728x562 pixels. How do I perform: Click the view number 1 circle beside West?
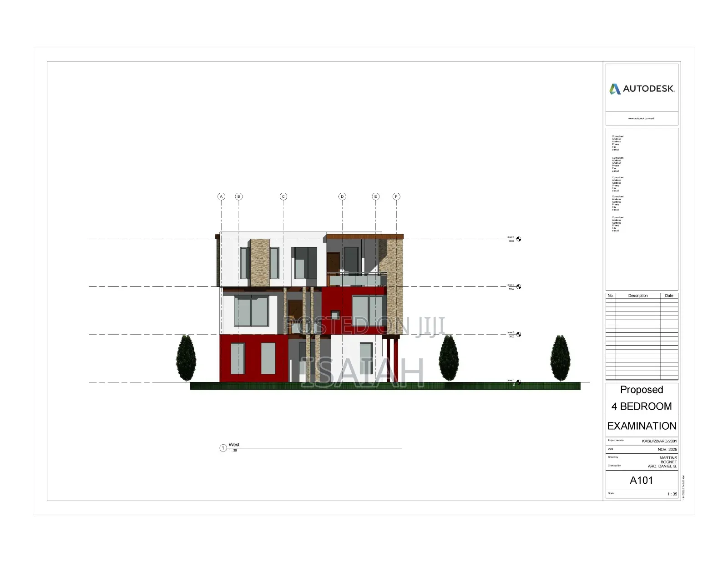(x=223, y=448)
